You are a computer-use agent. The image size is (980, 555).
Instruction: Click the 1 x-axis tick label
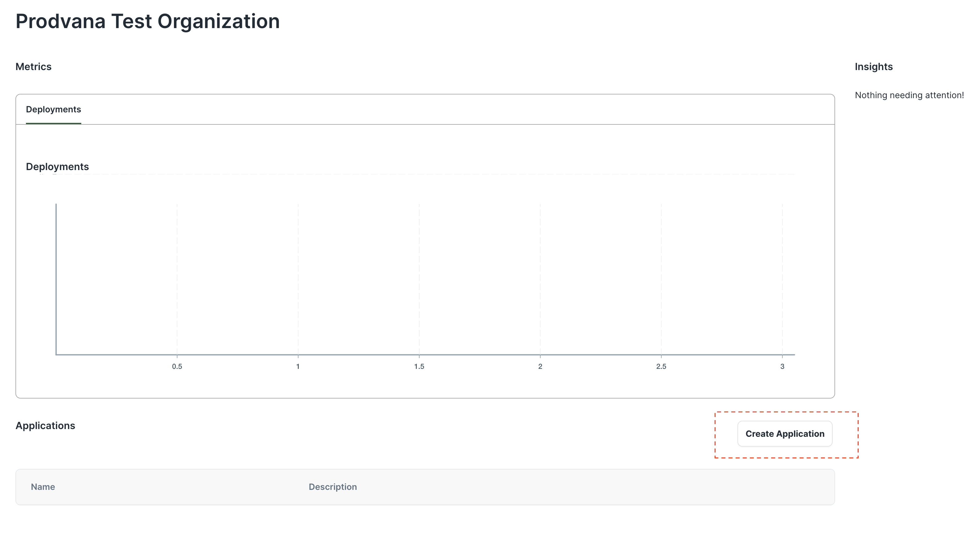tap(298, 366)
